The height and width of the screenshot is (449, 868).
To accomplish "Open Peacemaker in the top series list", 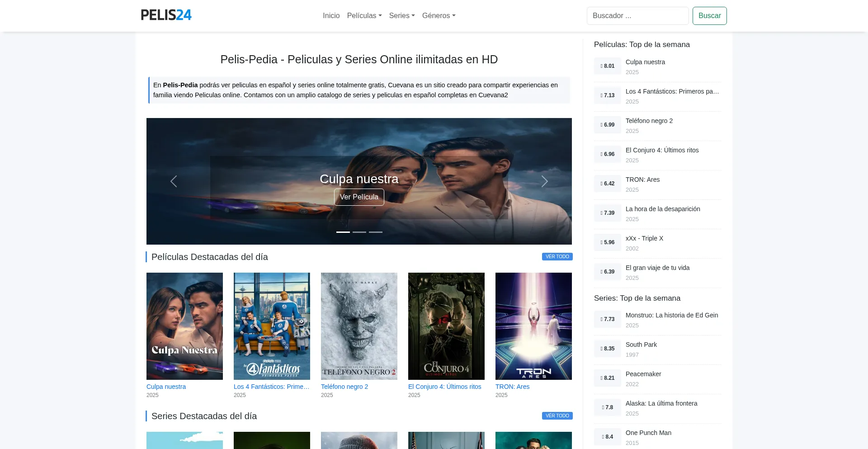I will pyautogui.click(x=643, y=374).
